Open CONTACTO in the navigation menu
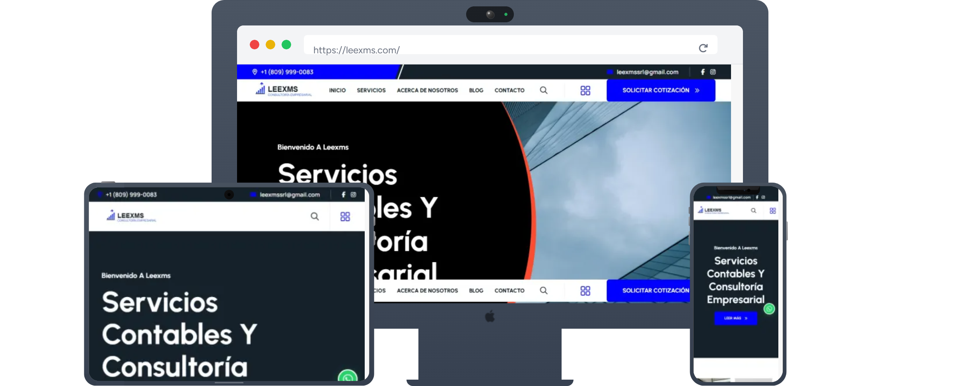Screen dimensions: 980x386 (x=509, y=90)
